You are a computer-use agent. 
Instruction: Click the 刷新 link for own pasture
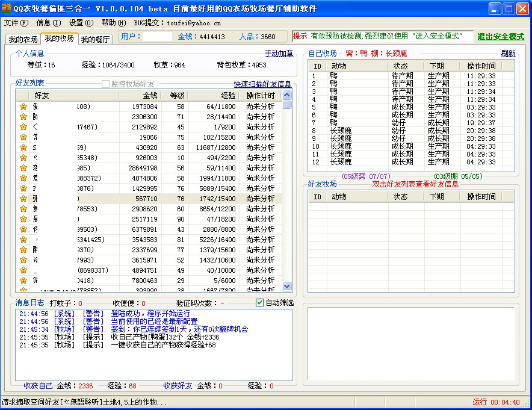click(509, 54)
